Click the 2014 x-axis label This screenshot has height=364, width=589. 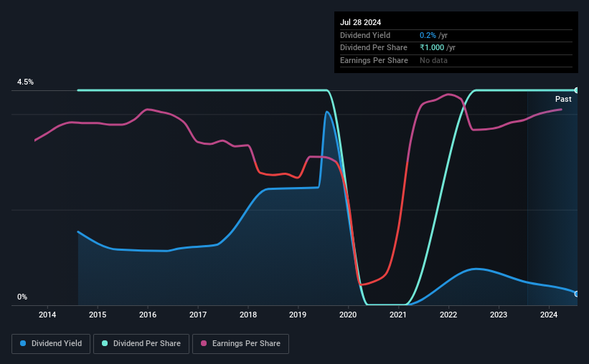pyautogui.click(x=47, y=315)
